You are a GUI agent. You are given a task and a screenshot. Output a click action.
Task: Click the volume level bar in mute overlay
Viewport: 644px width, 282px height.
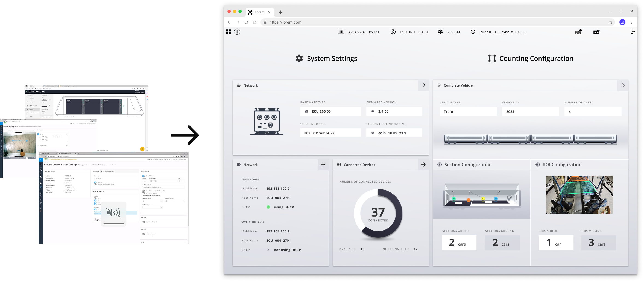[114, 224]
